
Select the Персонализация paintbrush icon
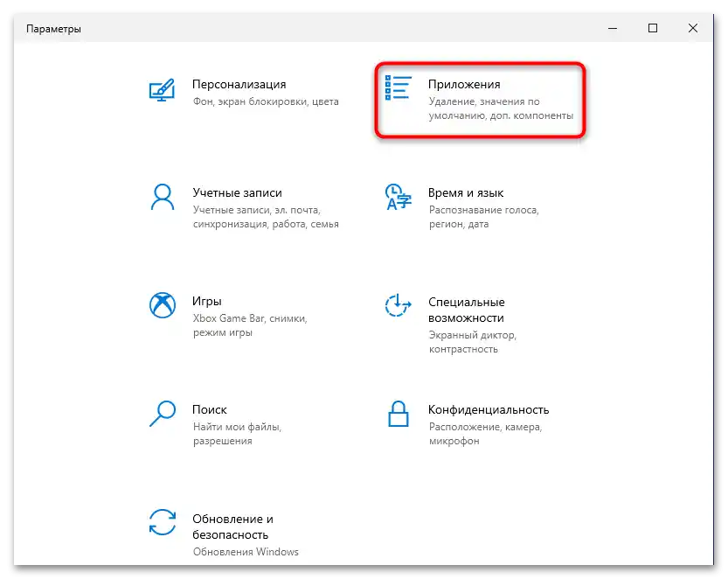click(x=163, y=90)
